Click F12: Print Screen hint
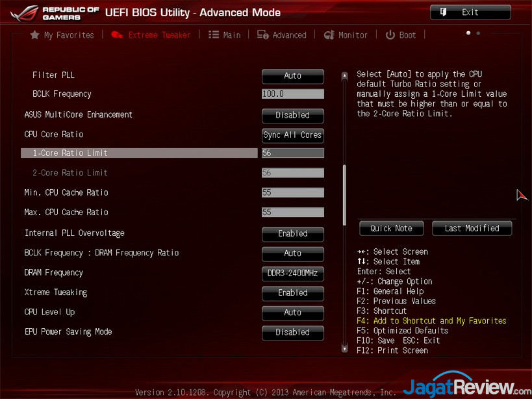 tap(392, 350)
